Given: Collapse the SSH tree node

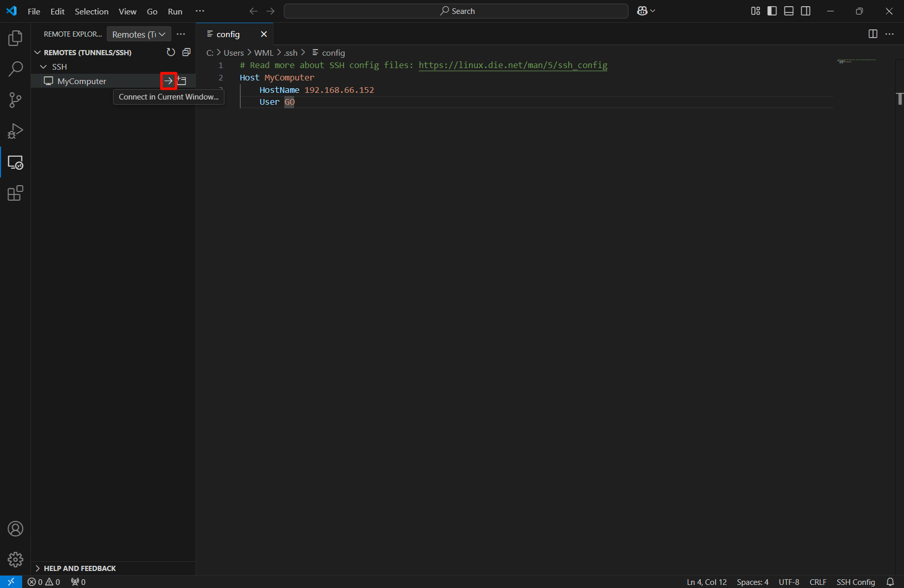Looking at the screenshot, I should (43, 67).
